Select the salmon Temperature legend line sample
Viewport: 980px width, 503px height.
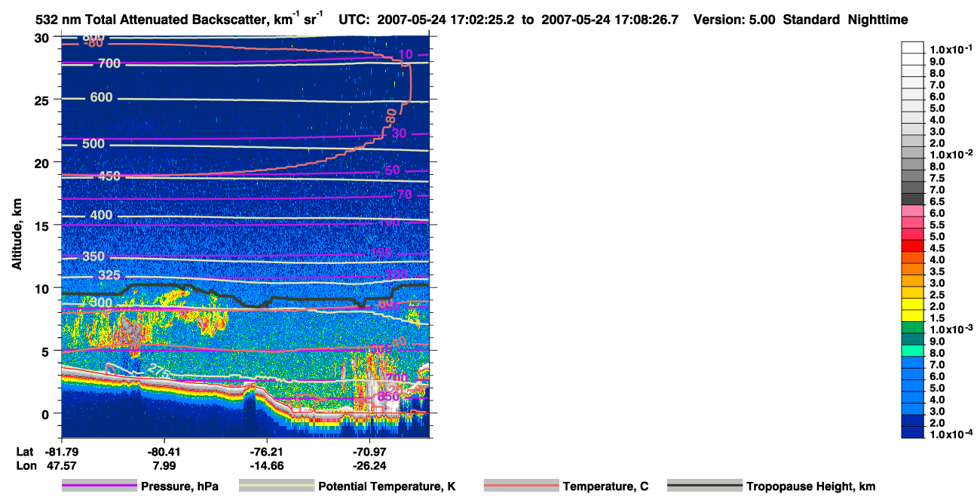tap(521, 486)
